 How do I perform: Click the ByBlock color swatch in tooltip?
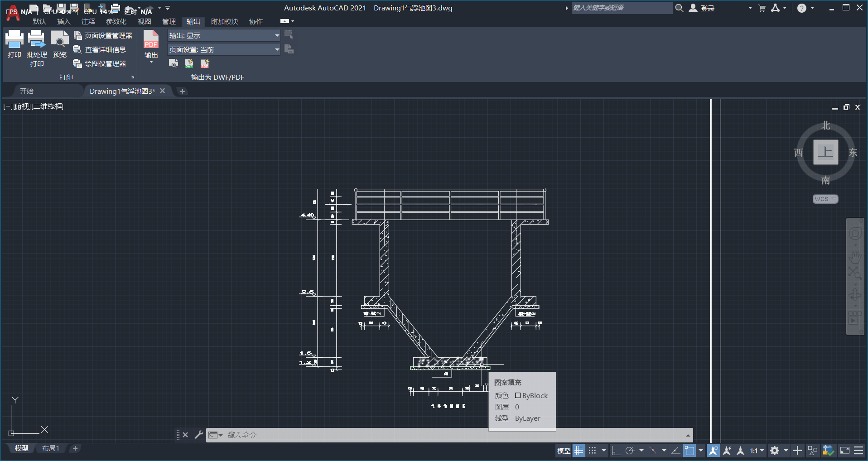click(518, 395)
